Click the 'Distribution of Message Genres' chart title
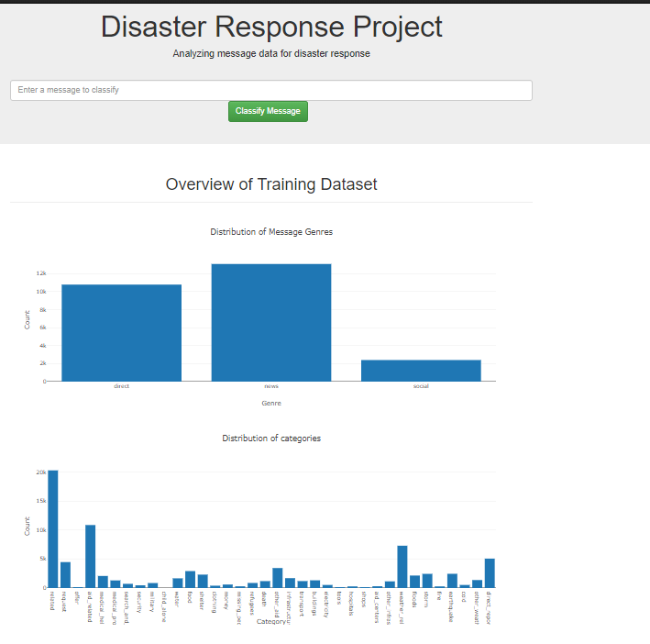 coord(271,232)
